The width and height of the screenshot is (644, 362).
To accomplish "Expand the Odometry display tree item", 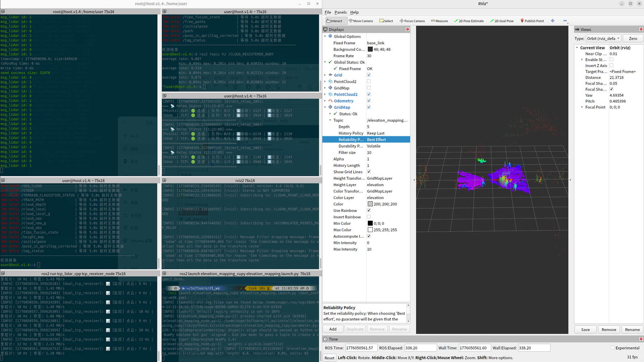I will pyautogui.click(x=325, y=101).
